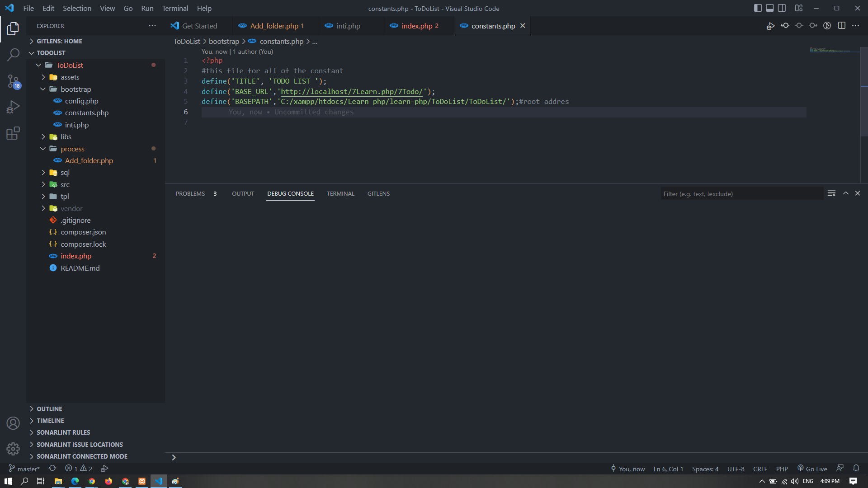Expand the vendor folder
Screen dimensions: 868x488
click(95, 208)
